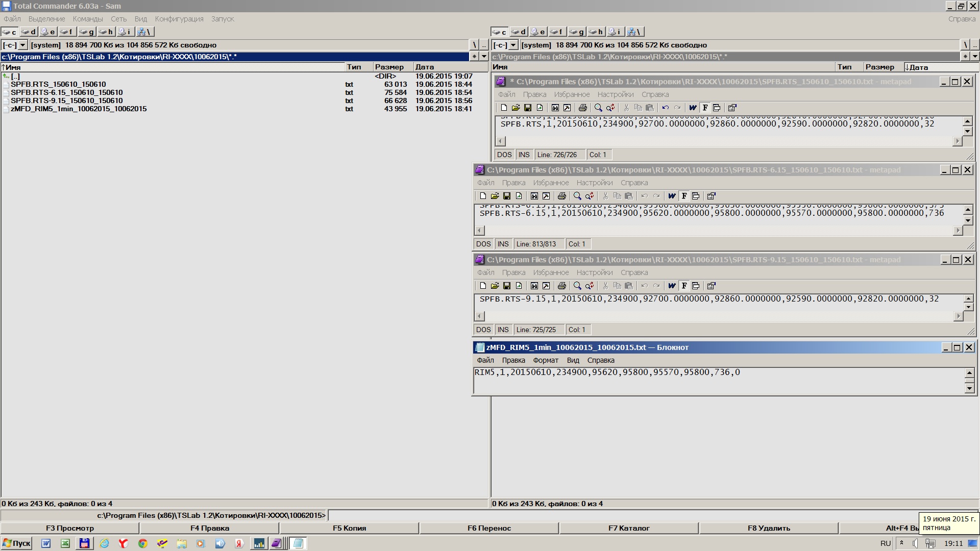Open Конфигурация menu in Total Commander
The height and width of the screenshot is (551, 980).
(179, 19)
